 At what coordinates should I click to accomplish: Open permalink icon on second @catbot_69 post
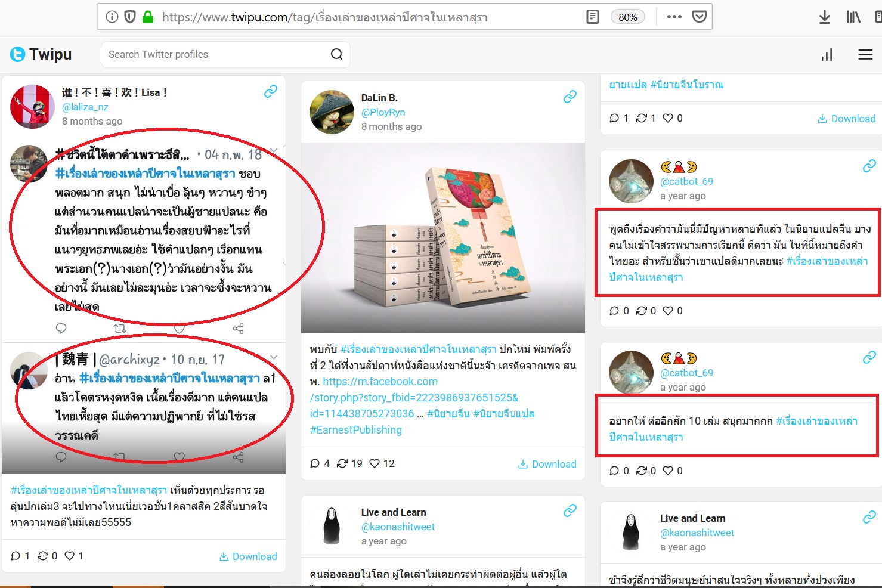click(x=869, y=357)
